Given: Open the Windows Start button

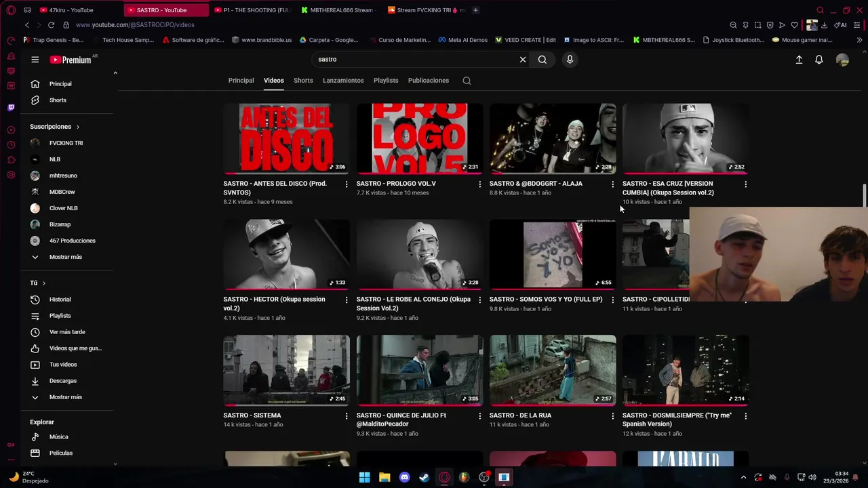Looking at the screenshot, I should click(364, 477).
